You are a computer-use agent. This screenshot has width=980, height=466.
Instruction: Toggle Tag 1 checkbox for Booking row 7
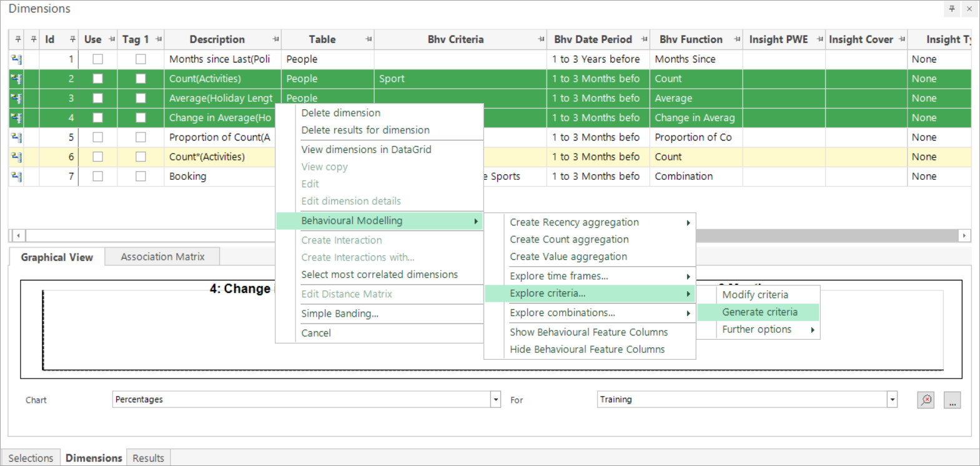141,176
